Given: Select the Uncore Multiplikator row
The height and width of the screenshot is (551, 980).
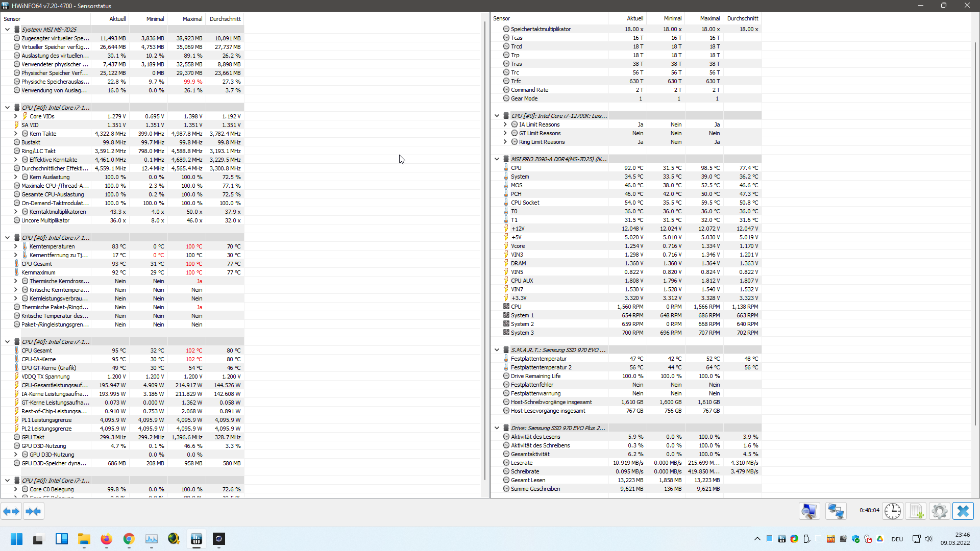Looking at the screenshot, I should click(x=122, y=220).
